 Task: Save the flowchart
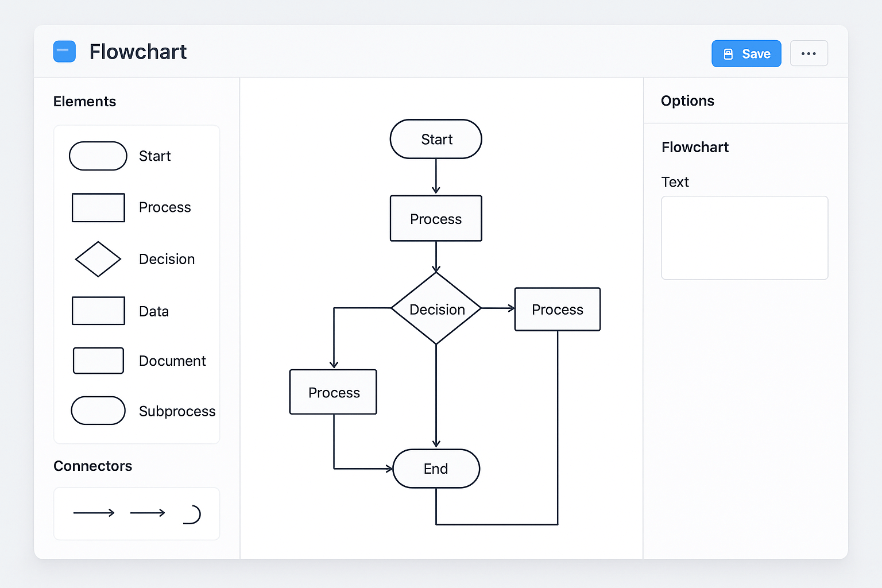(x=746, y=54)
